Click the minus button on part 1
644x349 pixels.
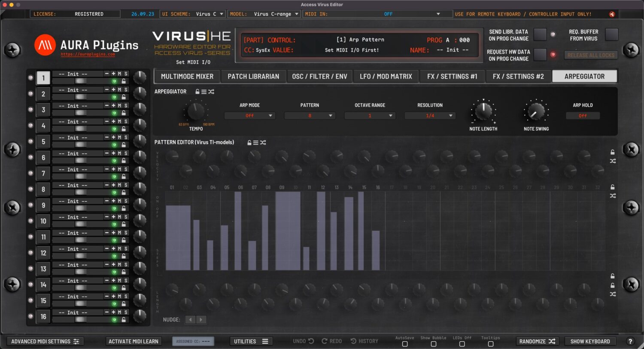coord(107,74)
